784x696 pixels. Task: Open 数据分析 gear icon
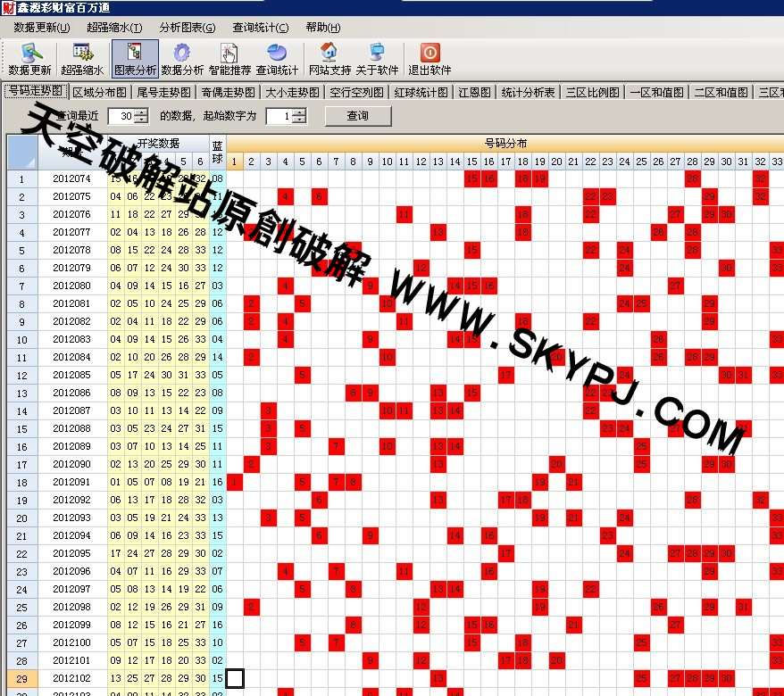pos(182,59)
